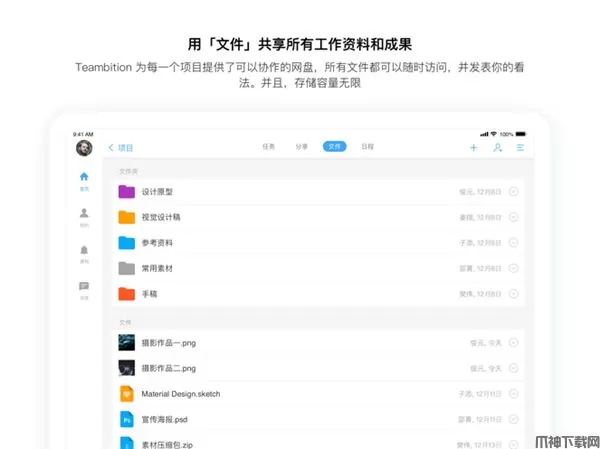
Task: Open the red 手稿 folder icon
Action: pos(127,294)
